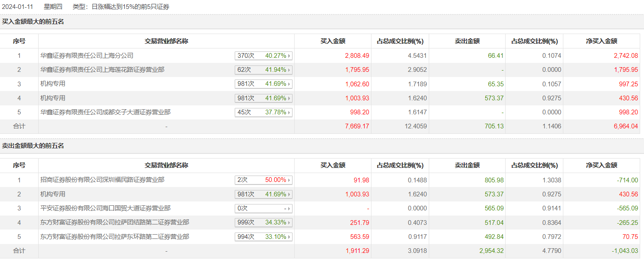644x261 pixels.
Task: Open the 999次 34.33% stats dropdown
Action: (289, 223)
